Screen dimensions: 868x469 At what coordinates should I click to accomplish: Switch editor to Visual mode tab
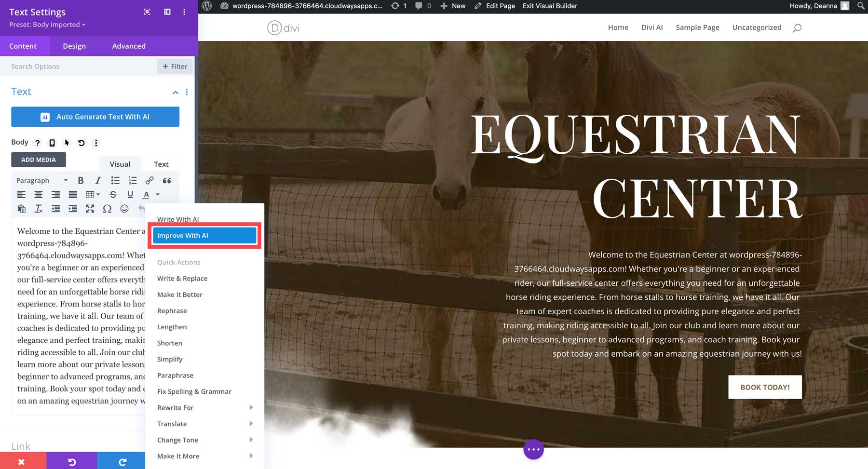(x=120, y=164)
